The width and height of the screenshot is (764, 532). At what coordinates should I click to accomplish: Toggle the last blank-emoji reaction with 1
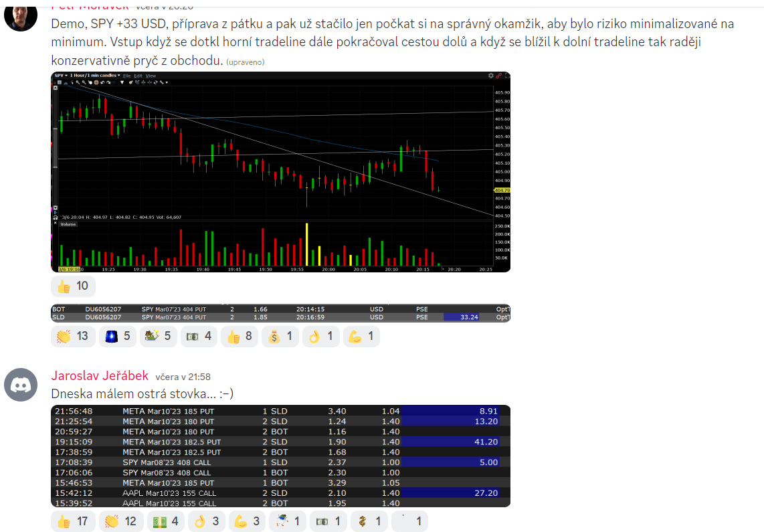point(410,521)
